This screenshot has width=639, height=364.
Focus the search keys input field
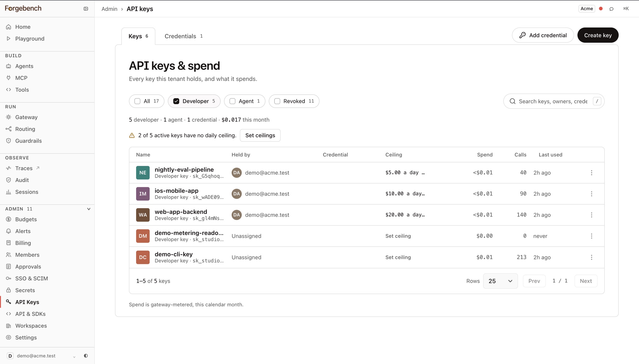[553, 101]
